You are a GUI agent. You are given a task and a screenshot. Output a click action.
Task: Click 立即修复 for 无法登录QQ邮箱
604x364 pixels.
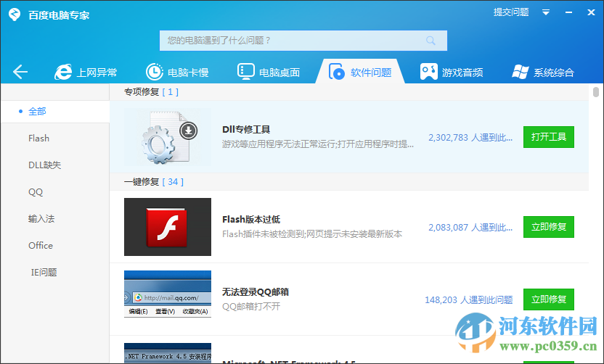[549, 299]
